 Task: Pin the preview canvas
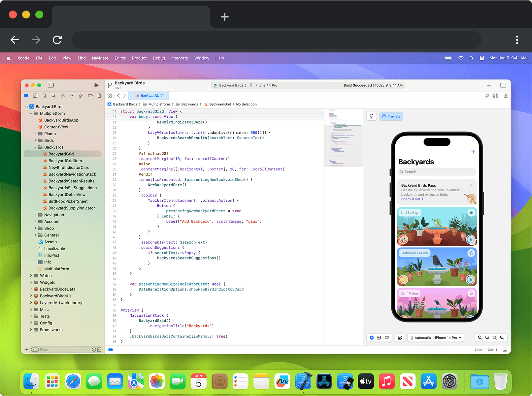pos(372,116)
